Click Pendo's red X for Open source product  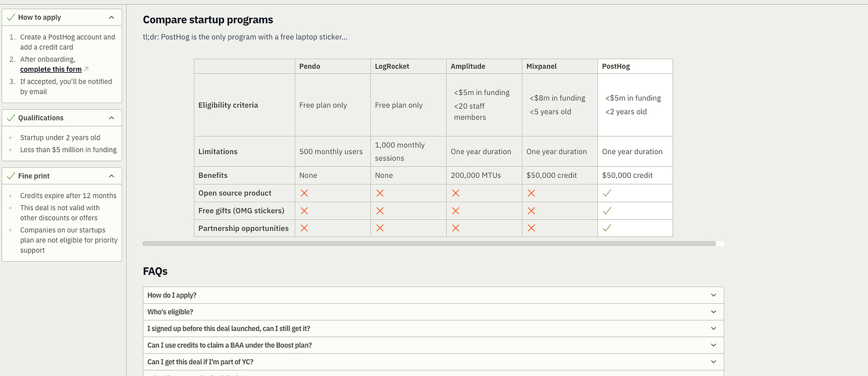tap(304, 193)
